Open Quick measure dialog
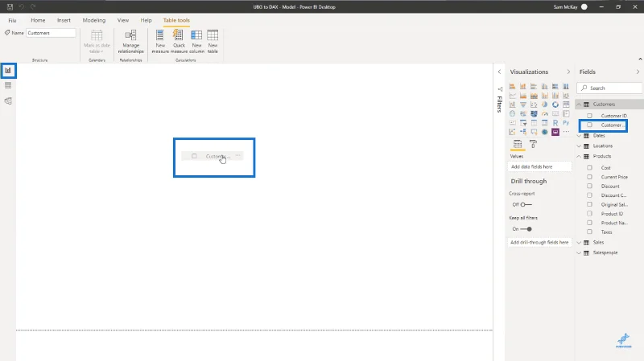 [179, 42]
